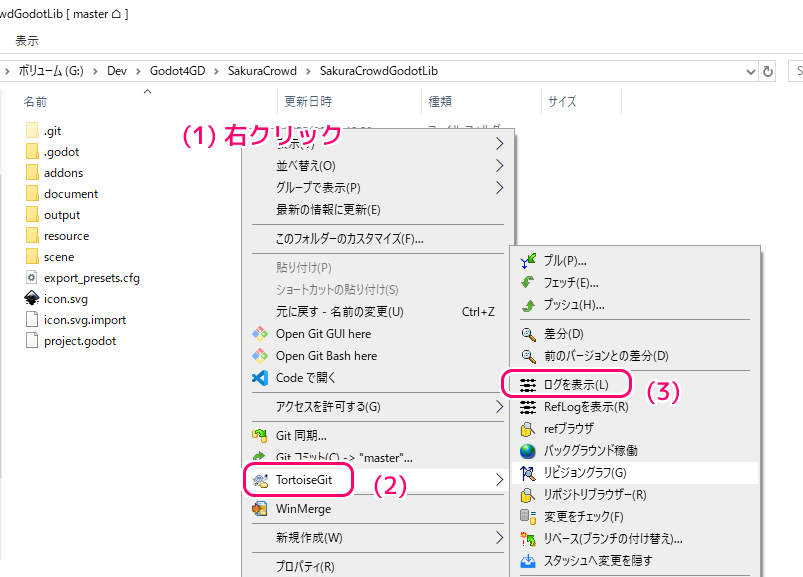Viewport: 803px width, 577px height.
Task: Choose このフォルダーのカスタマイズ(F)... menu entry
Action: click(377, 239)
